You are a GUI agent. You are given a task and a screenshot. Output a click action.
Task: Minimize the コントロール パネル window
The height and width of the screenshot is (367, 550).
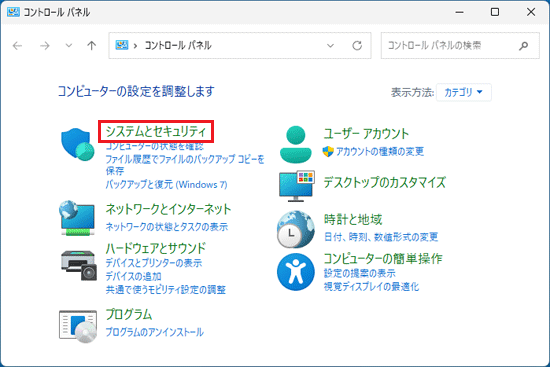460,12
